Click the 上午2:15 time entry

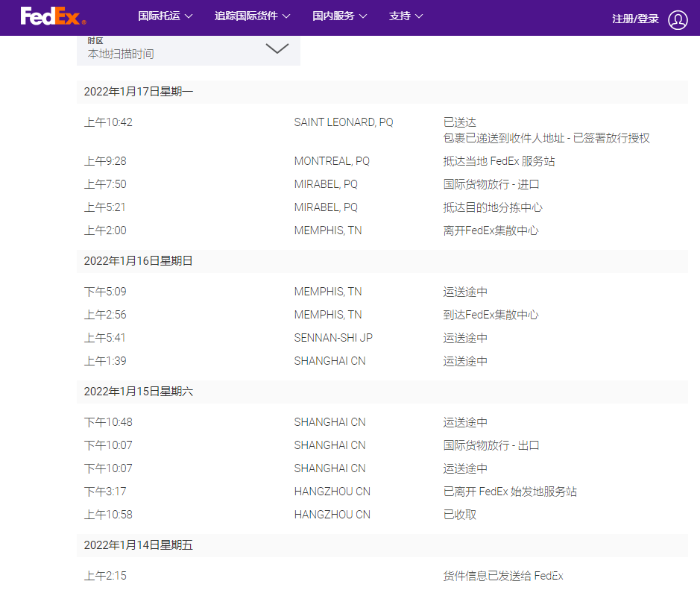pyautogui.click(x=105, y=576)
